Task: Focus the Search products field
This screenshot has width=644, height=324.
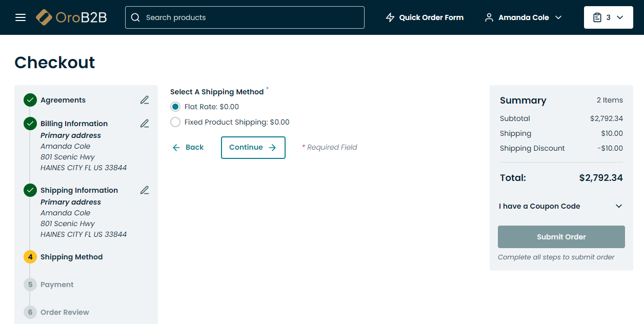Action: click(251, 17)
